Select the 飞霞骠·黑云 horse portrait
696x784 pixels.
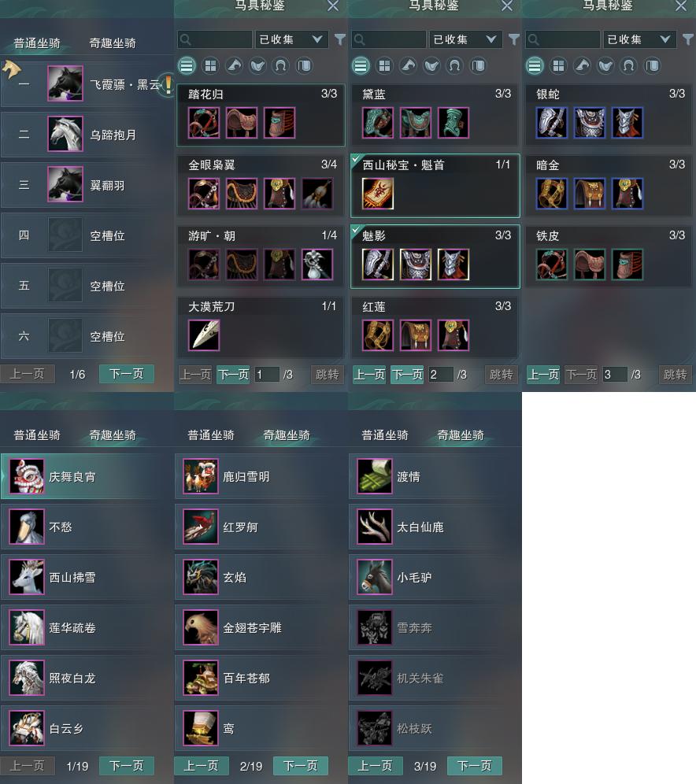pyautogui.click(x=65, y=83)
